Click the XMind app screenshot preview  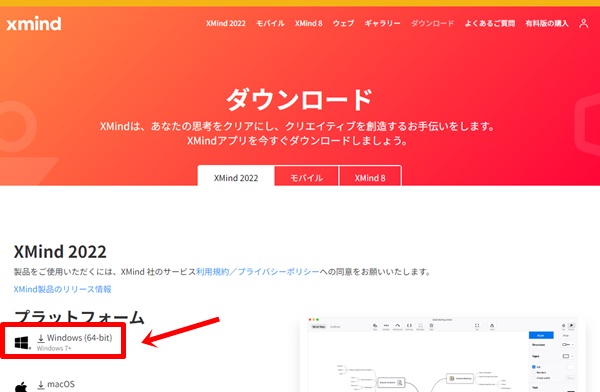coord(443,354)
